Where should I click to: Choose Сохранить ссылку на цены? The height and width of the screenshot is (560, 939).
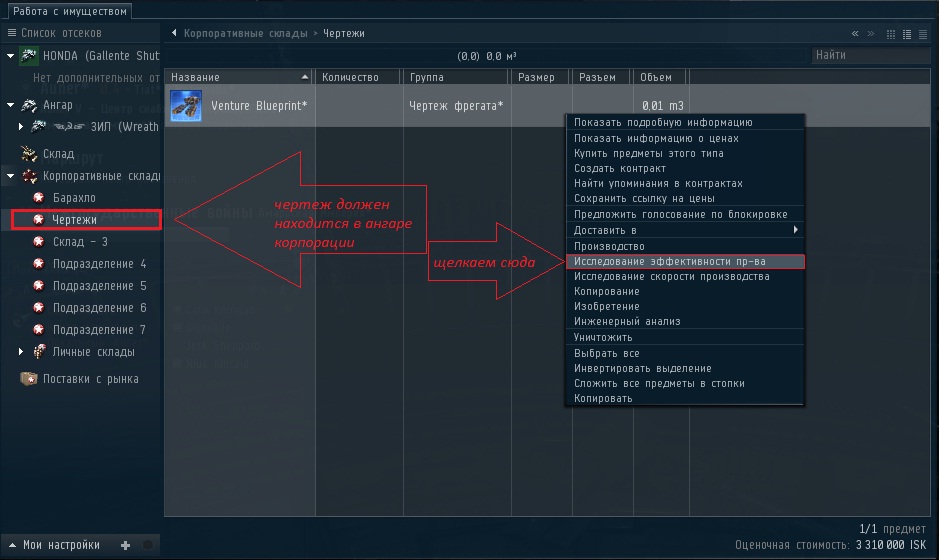click(684, 198)
